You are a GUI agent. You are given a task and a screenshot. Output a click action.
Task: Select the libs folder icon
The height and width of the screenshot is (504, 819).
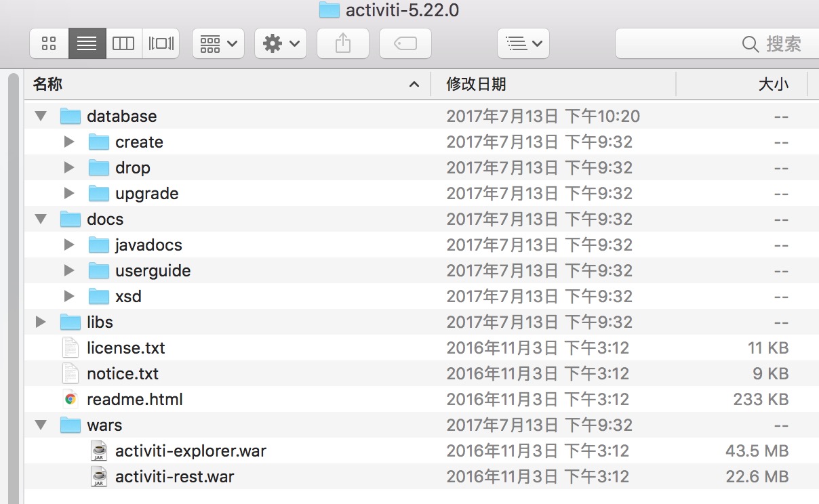tap(71, 322)
